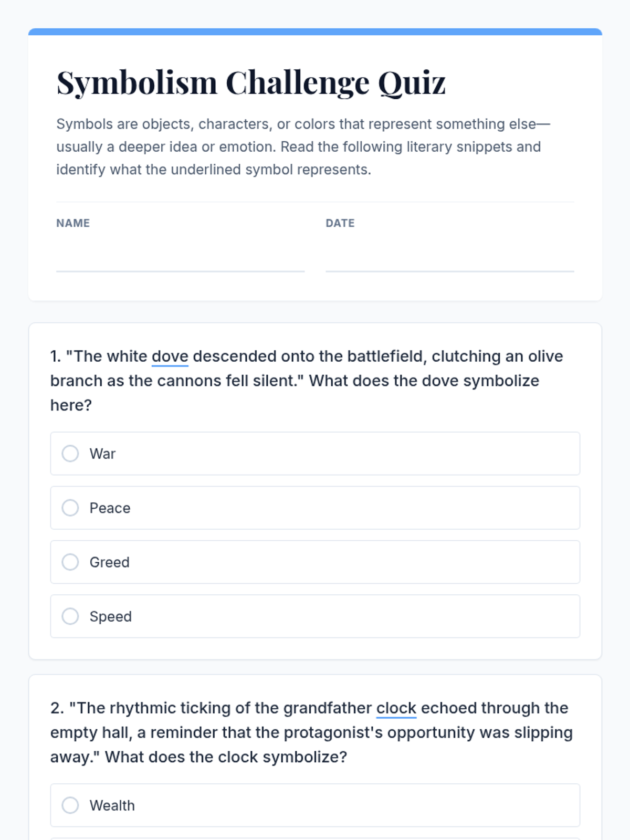Click the question number '1.'

(56, 356)
